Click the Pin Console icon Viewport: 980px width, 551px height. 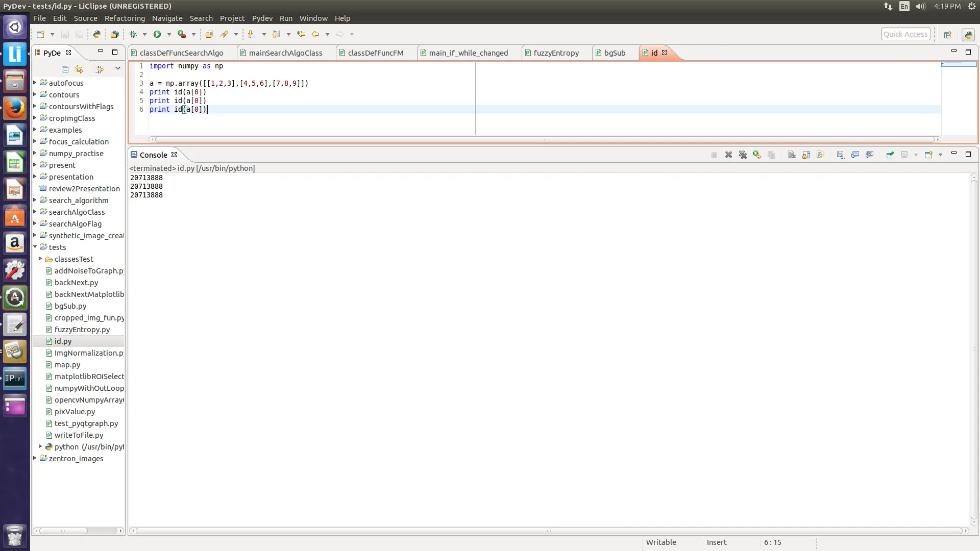[x=890, y=155]
